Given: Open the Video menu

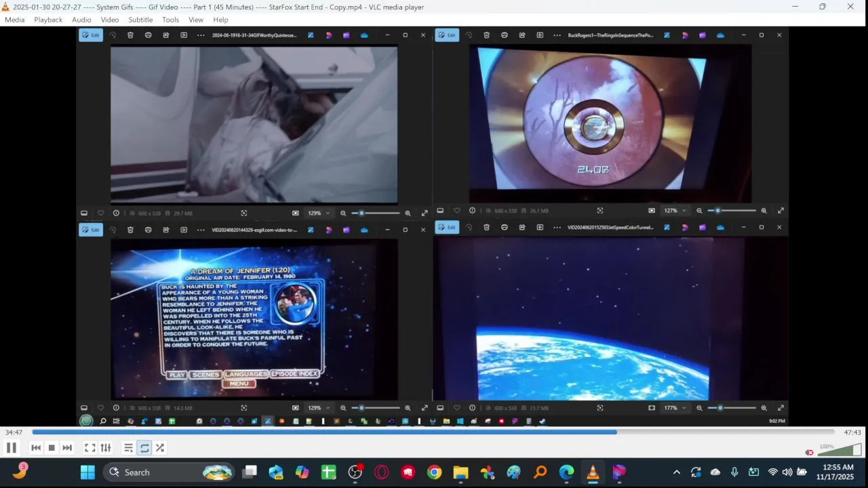Looking at the screenshot, I should click(x=110, y=20).
